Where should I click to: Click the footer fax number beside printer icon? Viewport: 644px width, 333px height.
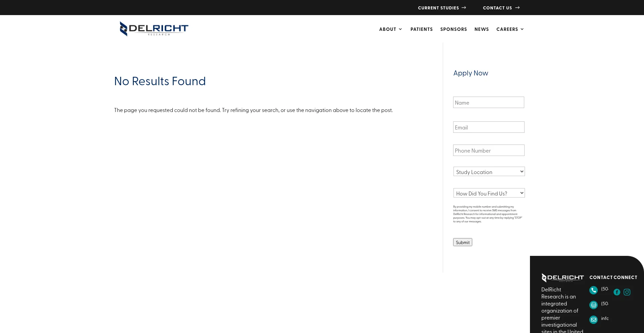[605, 303]
